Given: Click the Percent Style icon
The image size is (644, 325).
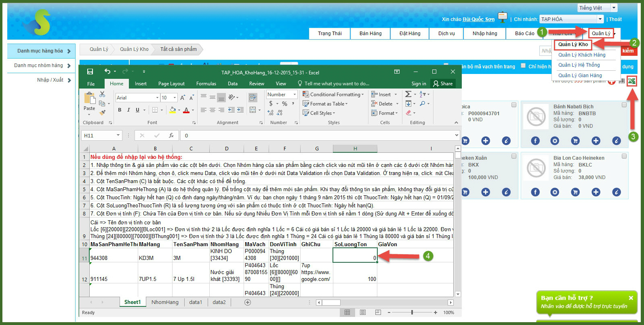Looking at the screenshot, I should [x=284, y=104].
